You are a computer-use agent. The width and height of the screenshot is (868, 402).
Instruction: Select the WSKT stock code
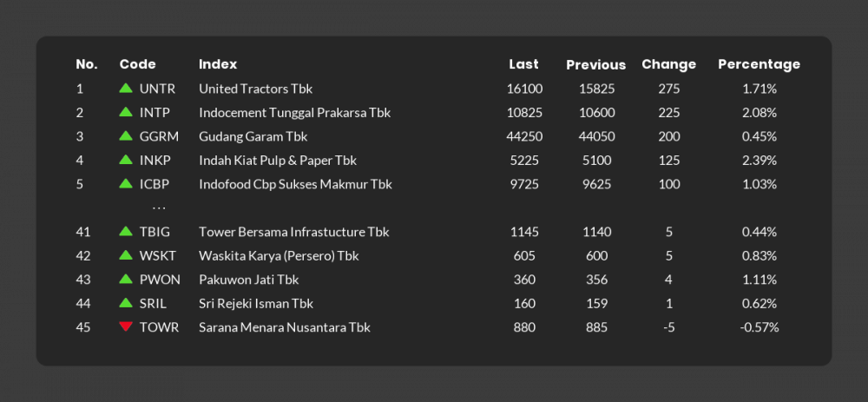coord(158,256)
